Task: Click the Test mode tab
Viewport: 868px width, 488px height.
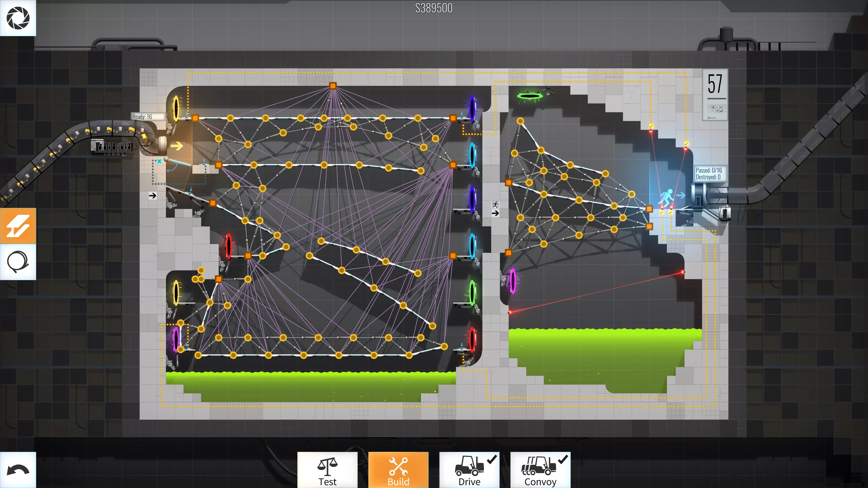Action: [x=327, y=470]
